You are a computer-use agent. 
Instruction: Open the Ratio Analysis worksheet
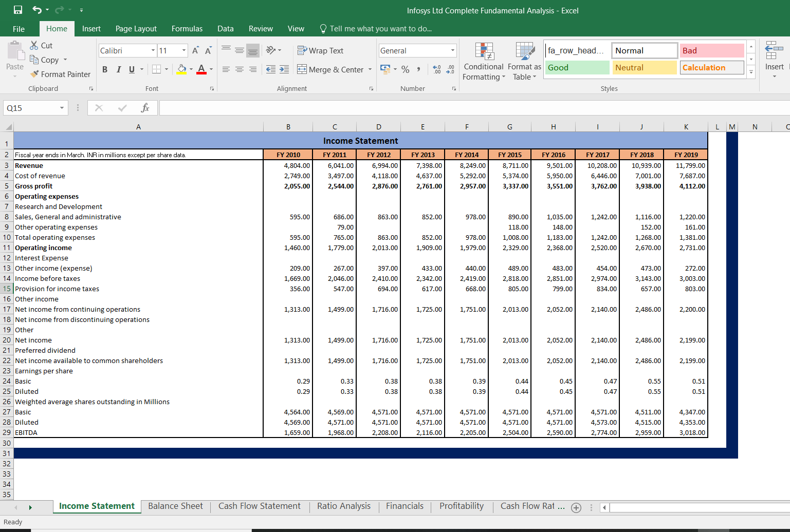point(344,506)
